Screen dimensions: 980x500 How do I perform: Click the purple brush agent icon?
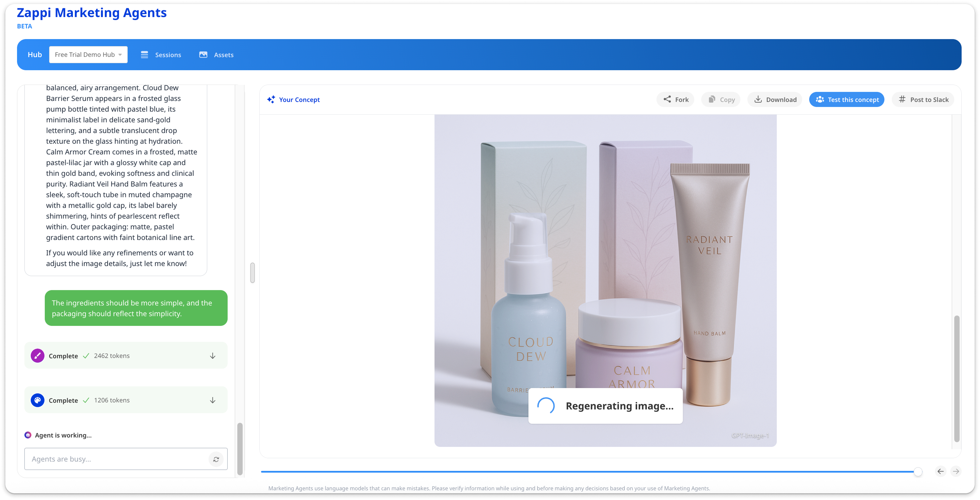(37, 356)
